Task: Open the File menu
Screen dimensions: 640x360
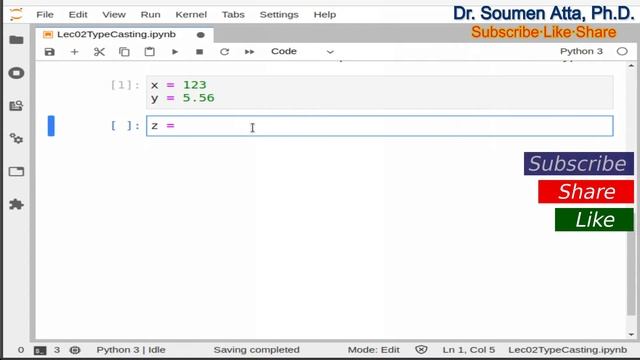Action: coord(45,15)
